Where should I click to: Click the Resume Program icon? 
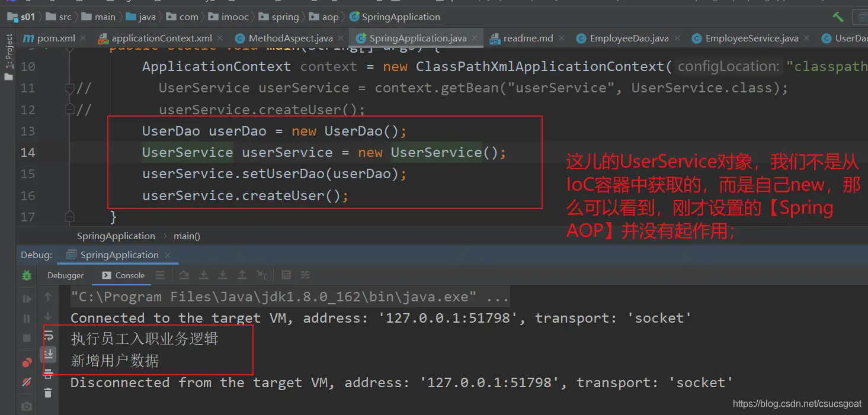pyautogui.click(x=27, y=299)
